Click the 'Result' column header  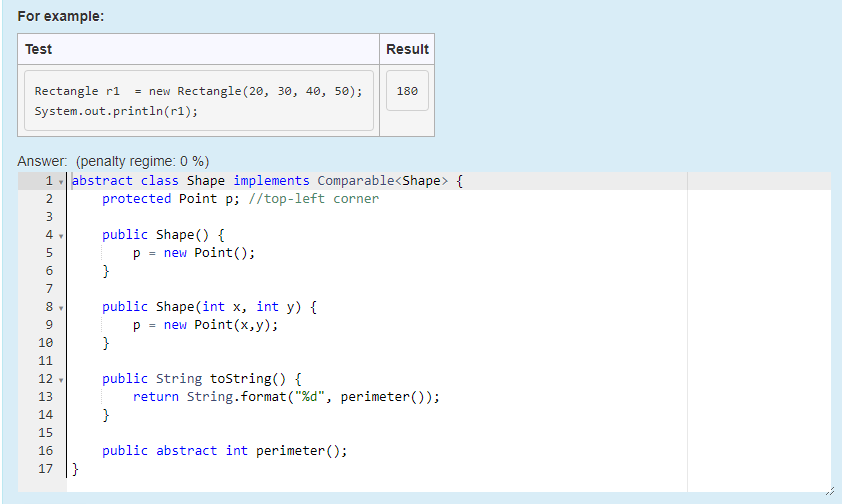coord(407,49)
